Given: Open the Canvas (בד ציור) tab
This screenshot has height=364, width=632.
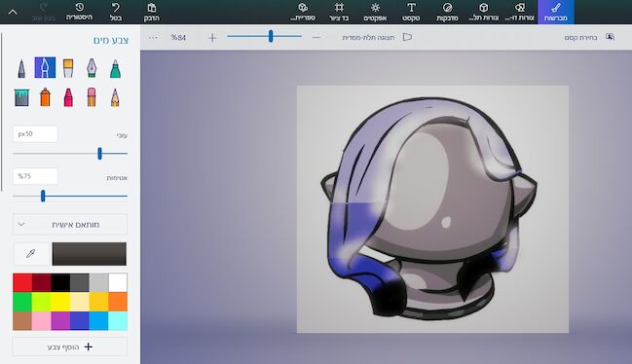Looking at the screenshot, I should pyautogui.click(x=339, y=12).
